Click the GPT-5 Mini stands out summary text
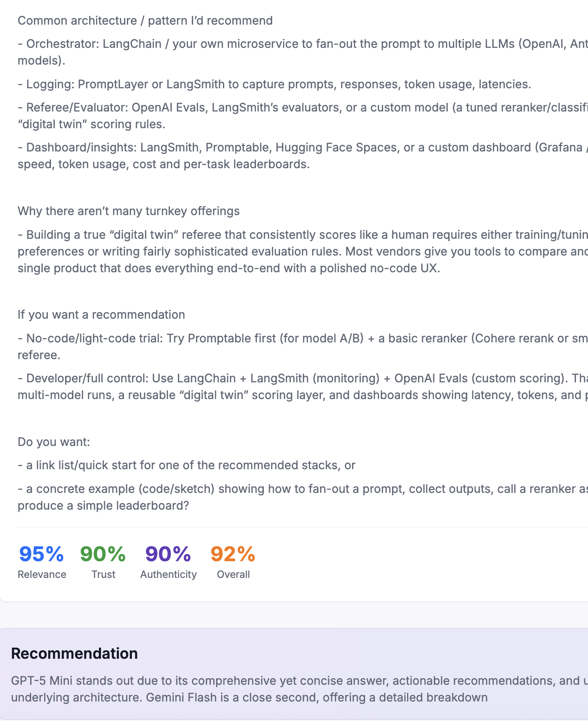This screenshot has width=588, height=721. click(300, 689)
